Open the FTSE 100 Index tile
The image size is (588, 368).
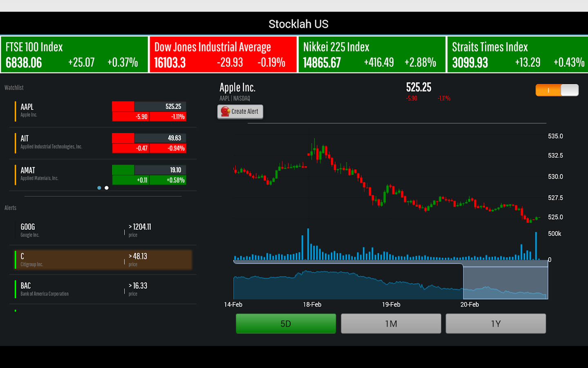(x=74, y=54)
